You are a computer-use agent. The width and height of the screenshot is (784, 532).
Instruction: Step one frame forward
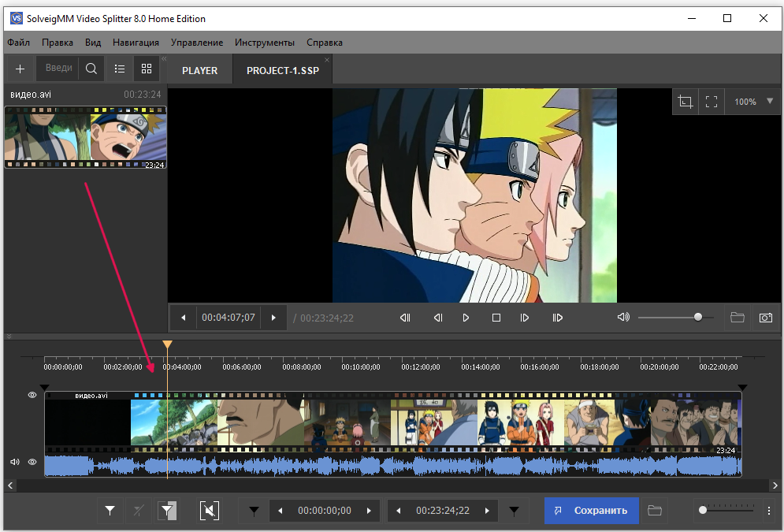click(x=525, y=318)
